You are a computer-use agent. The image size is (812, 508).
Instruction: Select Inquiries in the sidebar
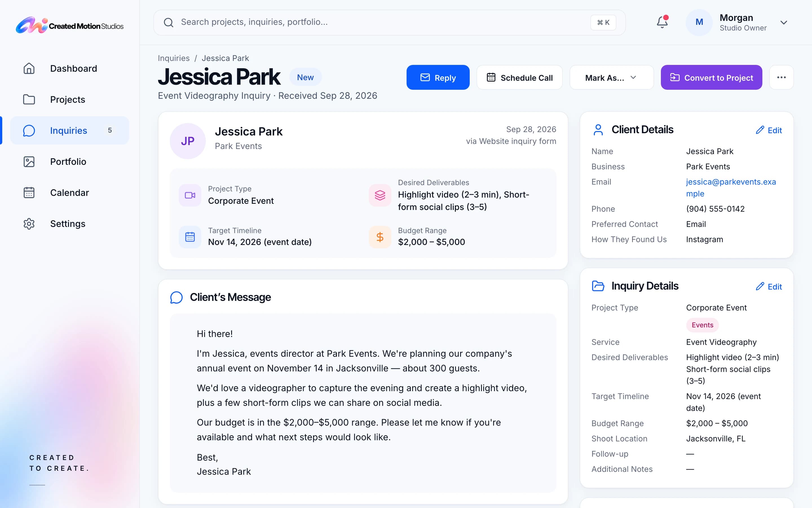[70, 130]
